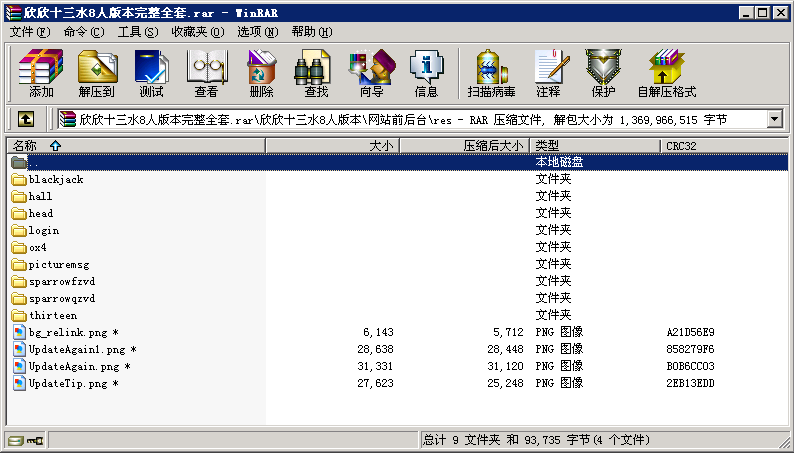Expand the archive path dropdown arrow
The image size is (794, 453).
tap(774, 120)
